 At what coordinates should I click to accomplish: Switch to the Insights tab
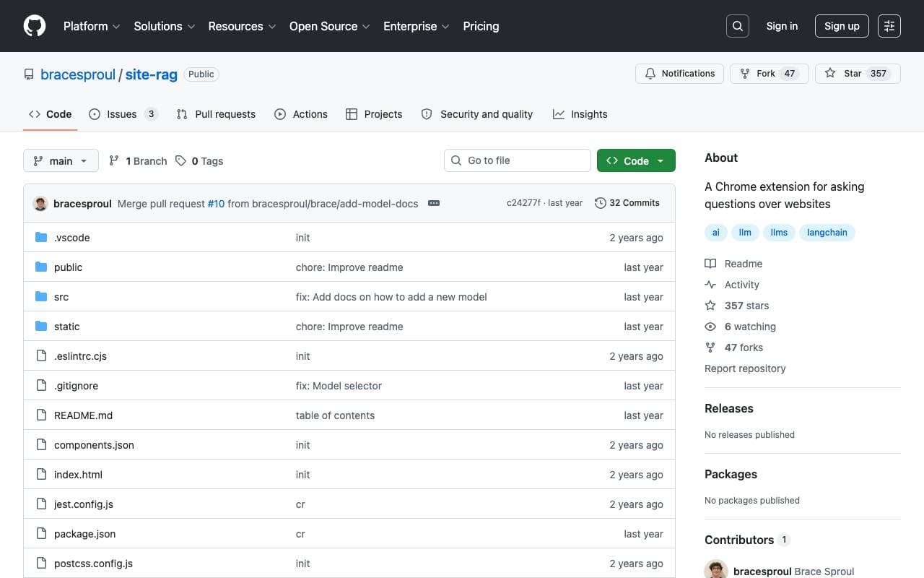pos(580,114)
